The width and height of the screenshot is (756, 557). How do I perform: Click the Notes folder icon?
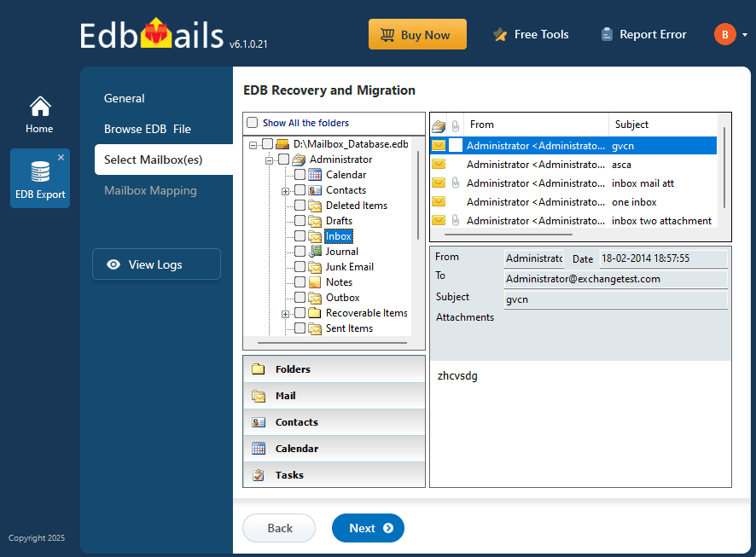click(x=315, y=281)
